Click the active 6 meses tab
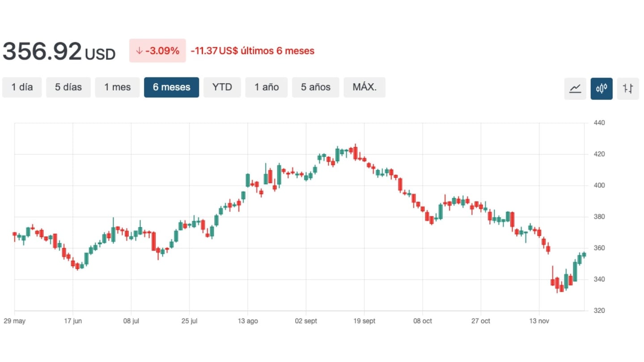This screenshot has height=362, width=644. (x=171, y=87)
